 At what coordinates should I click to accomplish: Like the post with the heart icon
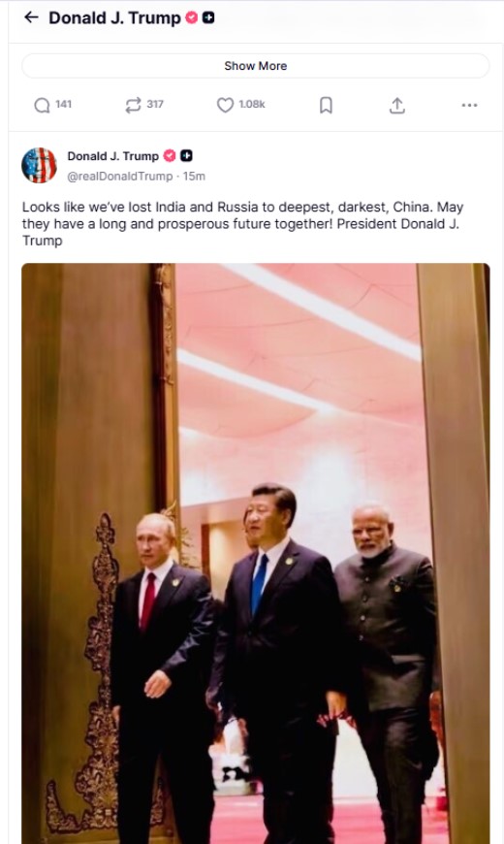(225, 105)
